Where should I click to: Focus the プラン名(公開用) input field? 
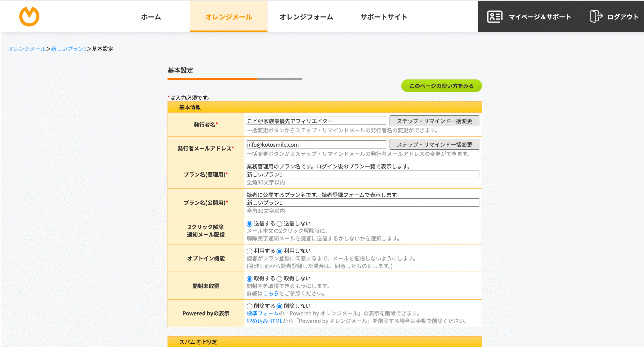click(363, 203)
